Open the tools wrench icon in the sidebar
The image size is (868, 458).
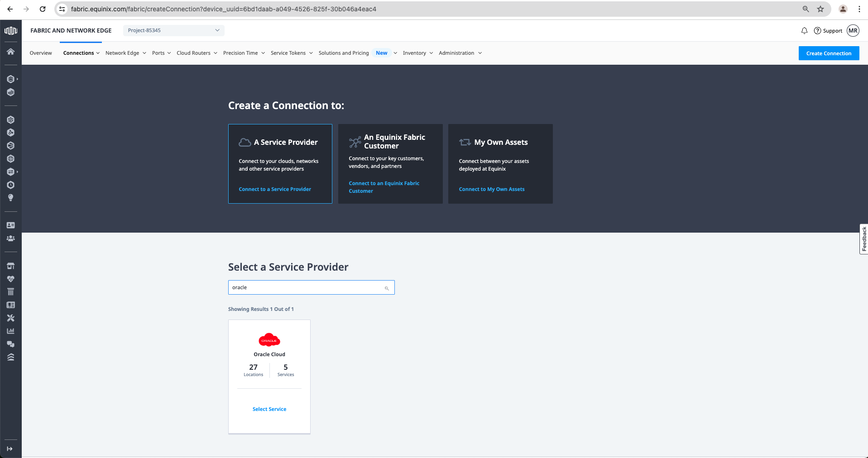pos(10,318)
